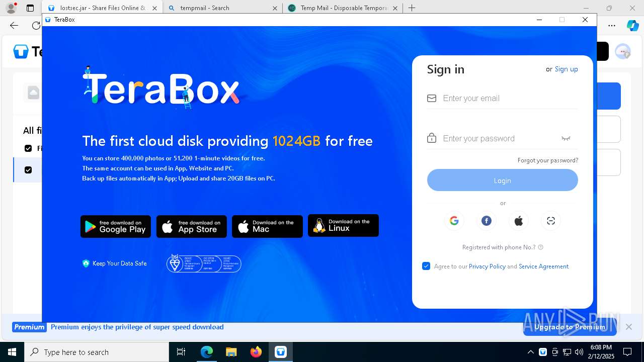This screenshot has width=644, height=362.
Task: Open the browser profile icon
Action: [x=11, y=8]
